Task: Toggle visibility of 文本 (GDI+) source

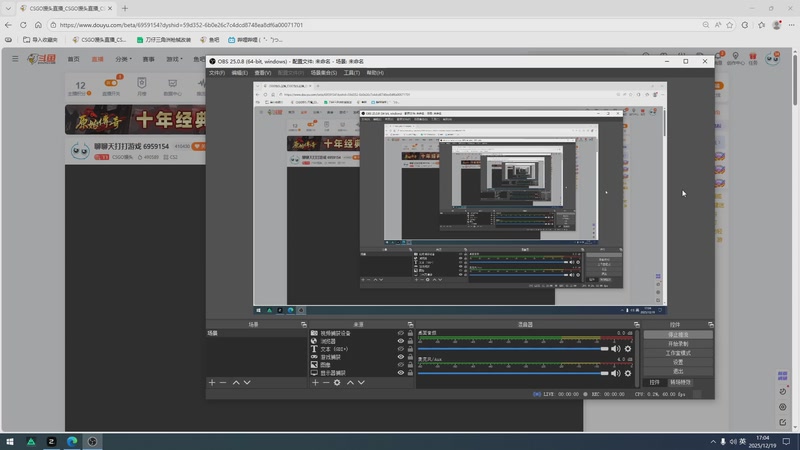Action: [401, 349]
